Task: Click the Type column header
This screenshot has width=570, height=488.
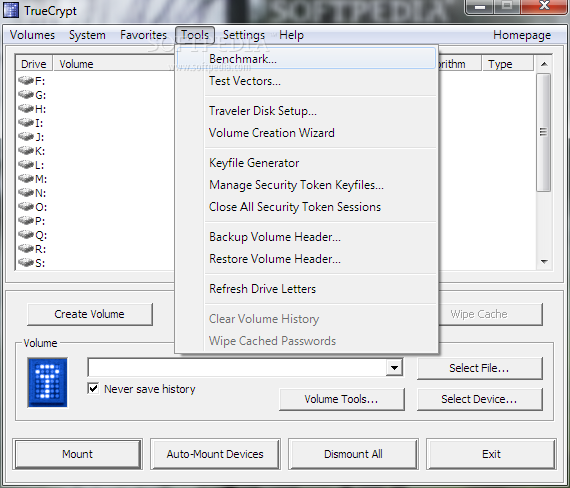Action: (x=508, y=64)
